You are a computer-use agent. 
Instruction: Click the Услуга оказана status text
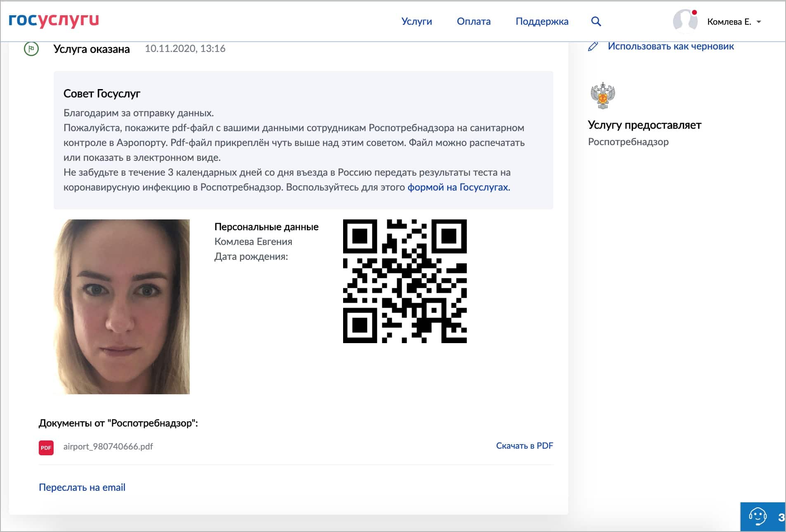92,49
